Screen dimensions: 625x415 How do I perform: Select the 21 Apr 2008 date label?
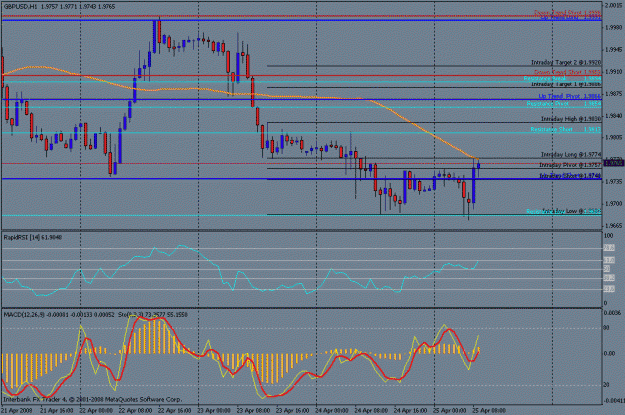[16, 410]
